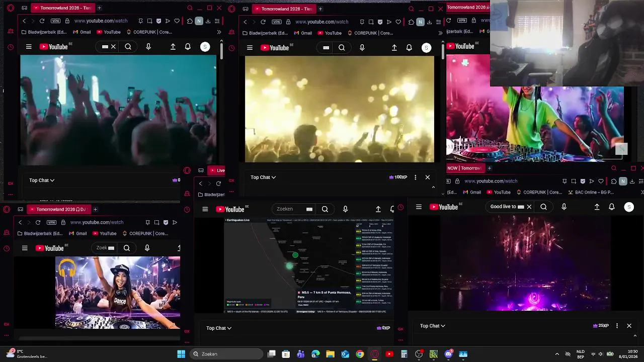Open chat options kebab next to 25XP
This screenshot has height=362, width=644.
617,326
